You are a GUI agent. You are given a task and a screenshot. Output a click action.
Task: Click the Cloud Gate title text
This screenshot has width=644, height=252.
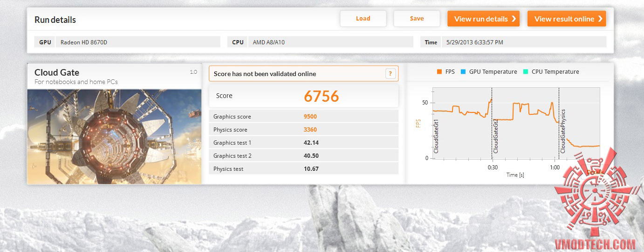tap(57, 72)
